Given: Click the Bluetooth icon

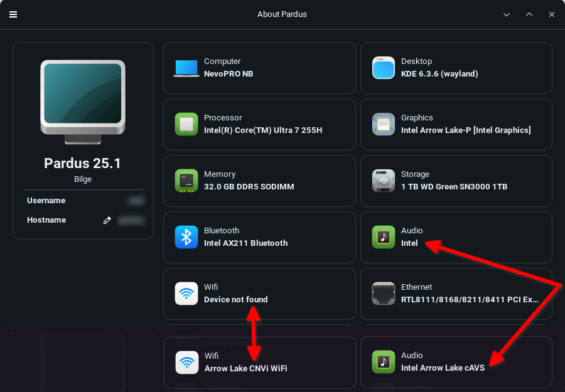Looking at the screenshot, I should click(x=186, y=237).
